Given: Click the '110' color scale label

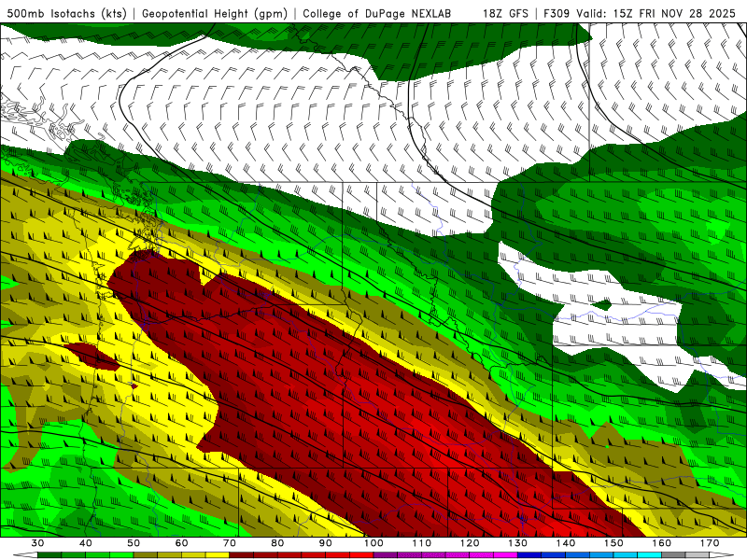Looking at the screenshot, I should 422,543.
